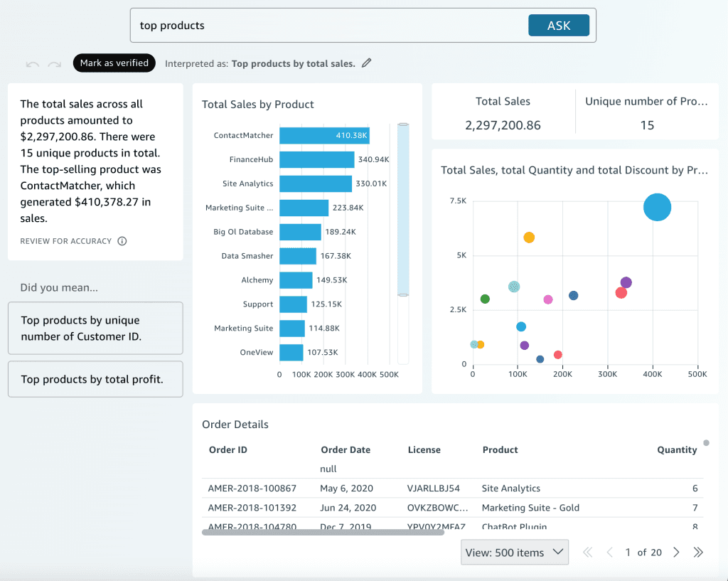Sort by the Order Date column header

click(x=346, y=449)
